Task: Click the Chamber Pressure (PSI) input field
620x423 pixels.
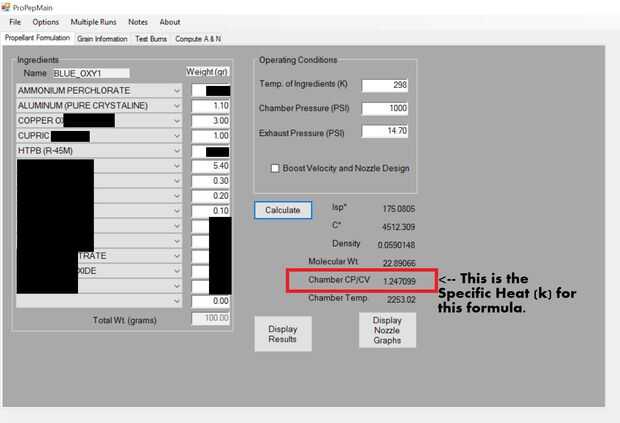Action: [x=385, y=108]
